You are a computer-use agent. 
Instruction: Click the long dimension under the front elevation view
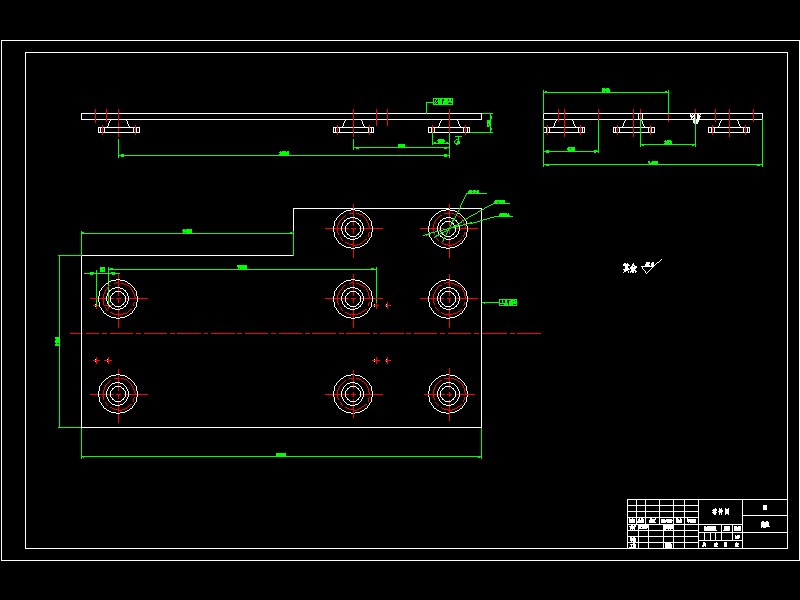tap(284, 154)
